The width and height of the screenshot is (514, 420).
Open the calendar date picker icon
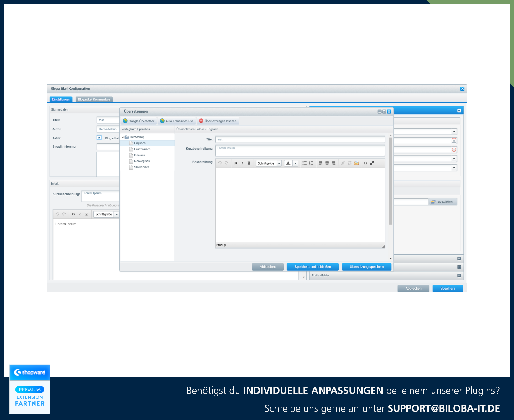click(454, 140)
